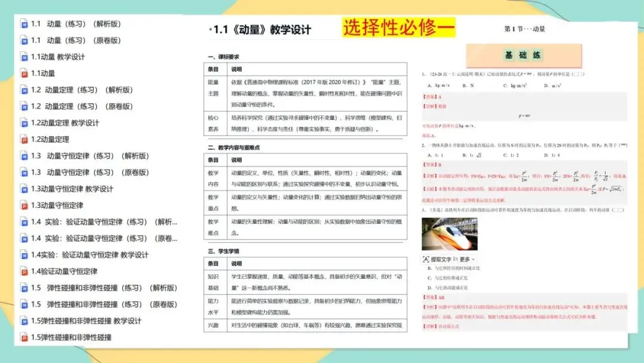Click PowerPoint icon beside 1.3动量守恒定律 file

(x=24, y=205)
